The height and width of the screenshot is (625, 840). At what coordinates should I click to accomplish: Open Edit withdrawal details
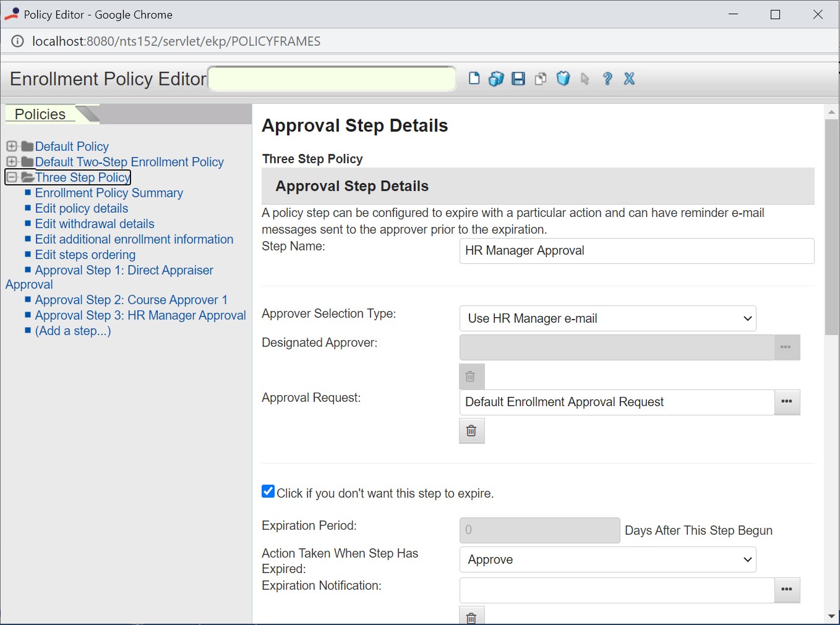tap(95, 224)
